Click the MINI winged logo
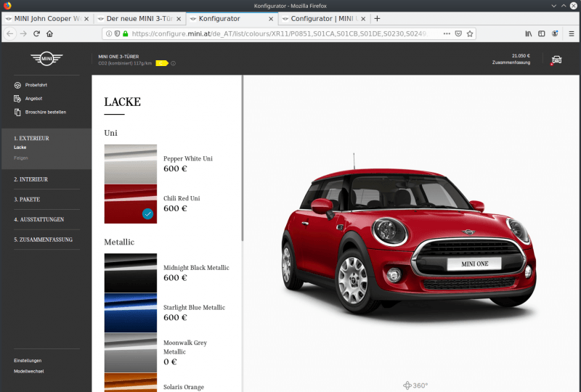This screenshot has width=581, height=392. (46, 59)
